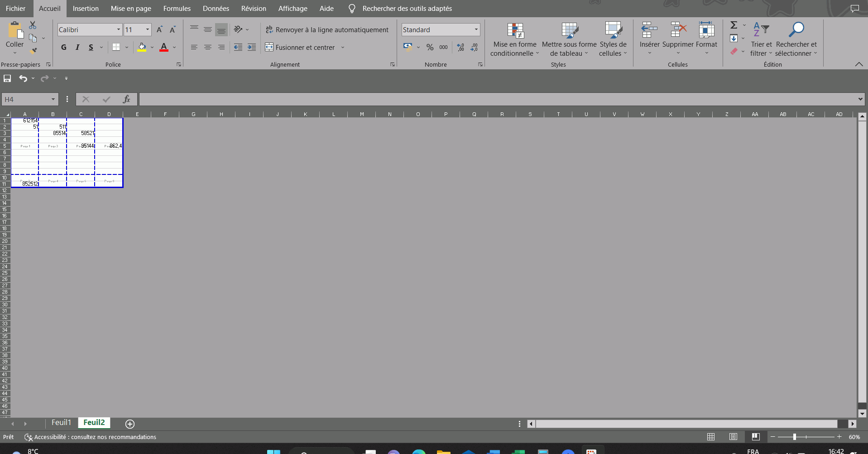The height and width of the screenshot is (454, 868).
Task: Click the Save icon in quick access toolbar
Action: (7, 78)
